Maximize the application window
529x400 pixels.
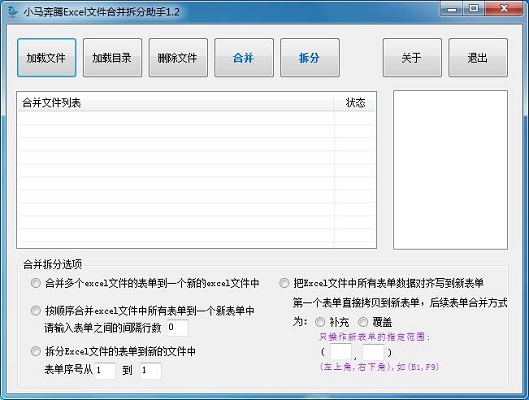coord(474,9)
